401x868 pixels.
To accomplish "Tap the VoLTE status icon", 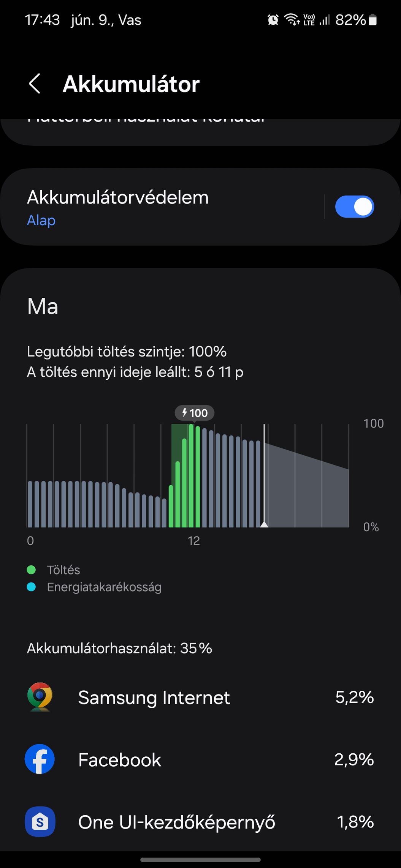I will [309, 20].
